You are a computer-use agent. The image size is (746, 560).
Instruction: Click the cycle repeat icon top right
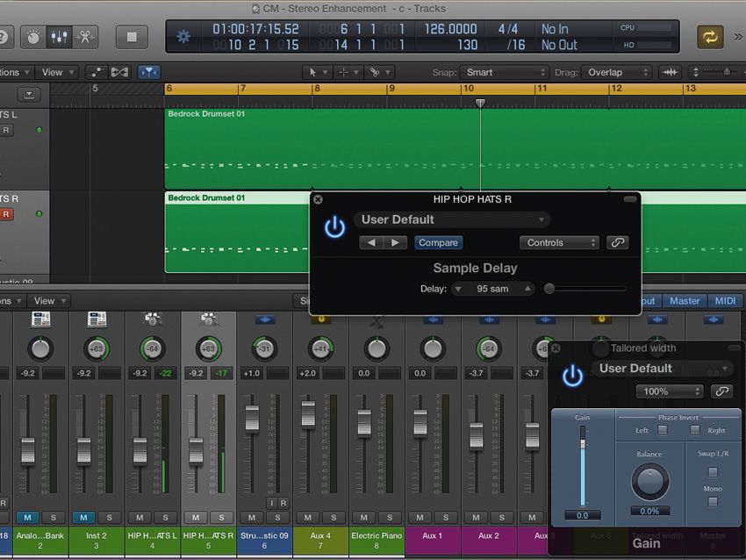click(x=713, y=37)
